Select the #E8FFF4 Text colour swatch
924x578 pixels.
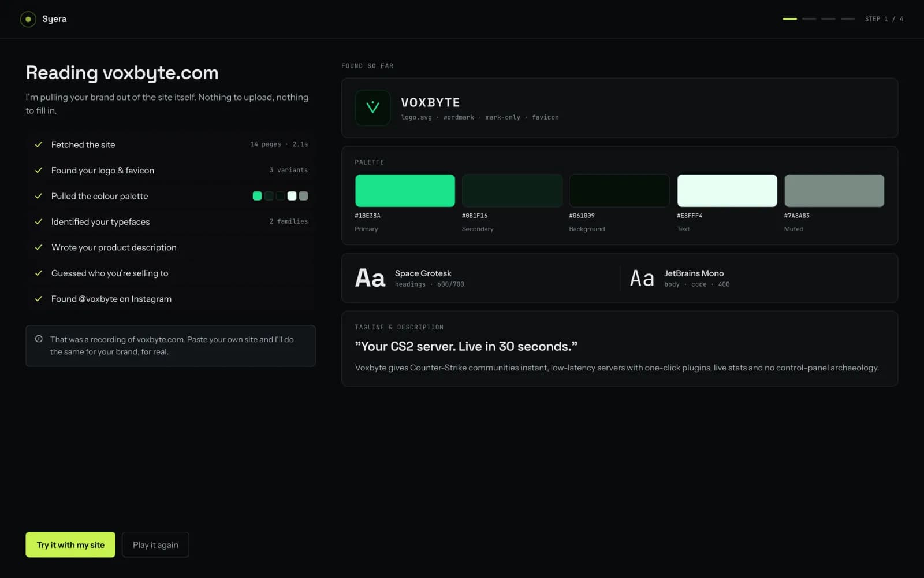727,191
